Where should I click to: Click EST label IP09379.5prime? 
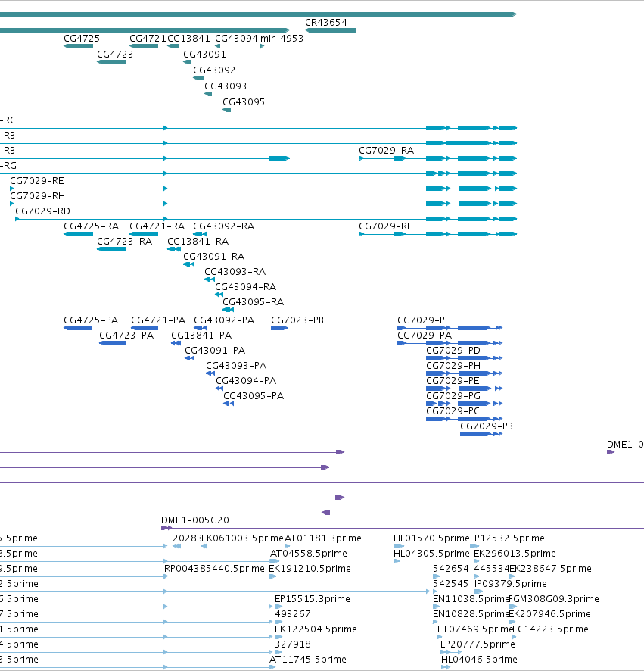[x=511, y=584]
